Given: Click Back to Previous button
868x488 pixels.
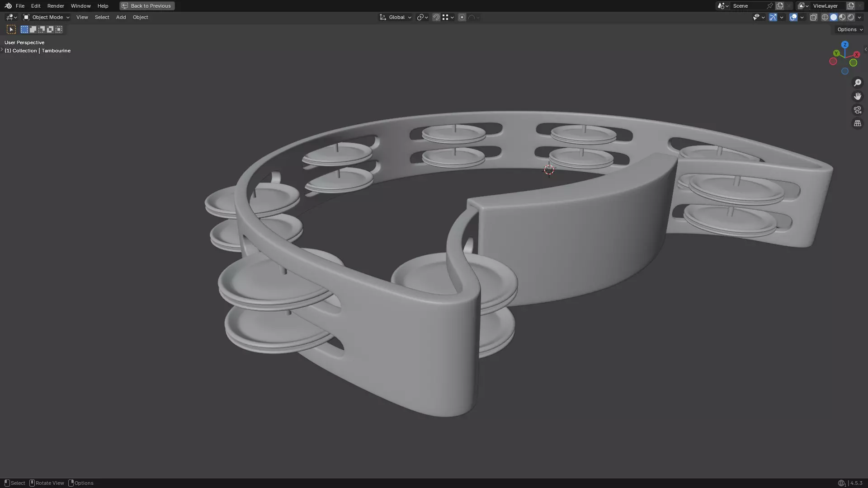Looking at the screenshot, I should [147, 6].
